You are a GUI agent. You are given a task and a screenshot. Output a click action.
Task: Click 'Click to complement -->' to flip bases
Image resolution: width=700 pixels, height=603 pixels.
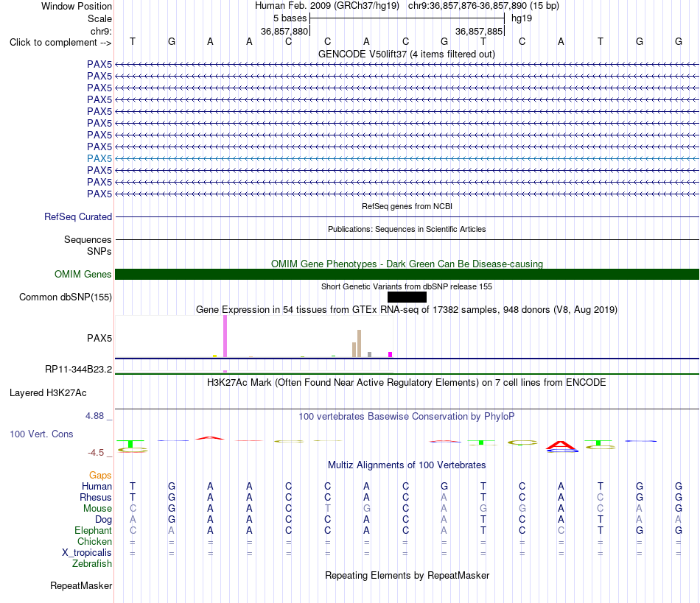click(x=60, y=43)
